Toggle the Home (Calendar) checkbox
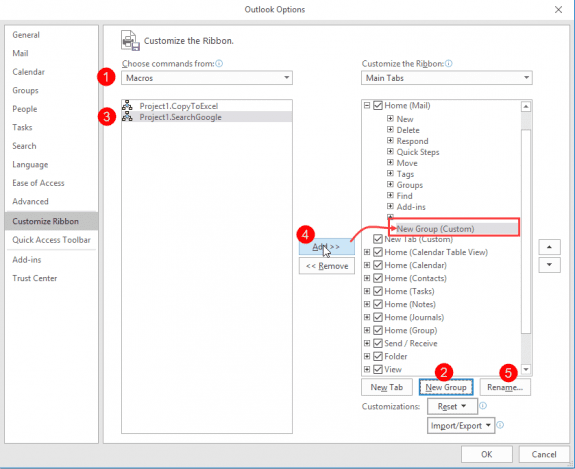Viewport: 575px width, 469px height. [378, 265]
